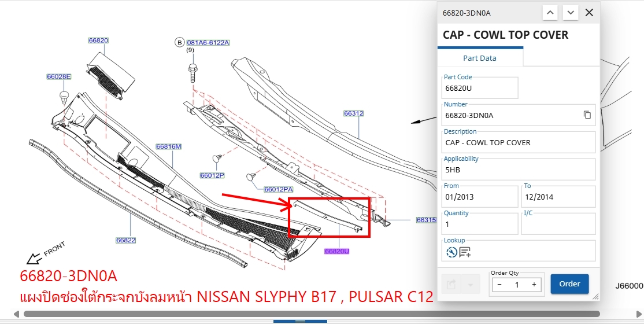
Task: Select part label 66012P in diagram
Action: 212,175
